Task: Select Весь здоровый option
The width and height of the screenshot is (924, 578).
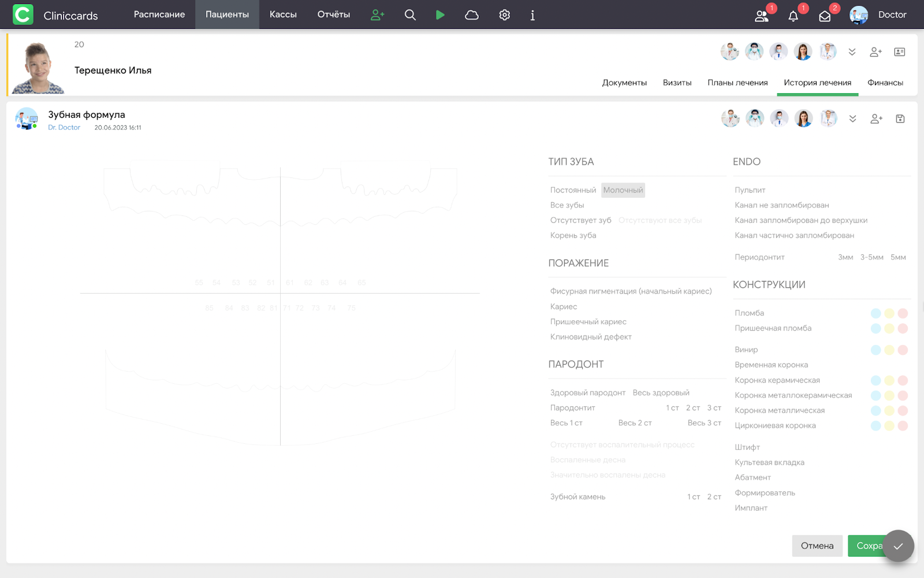Action: 661,392
